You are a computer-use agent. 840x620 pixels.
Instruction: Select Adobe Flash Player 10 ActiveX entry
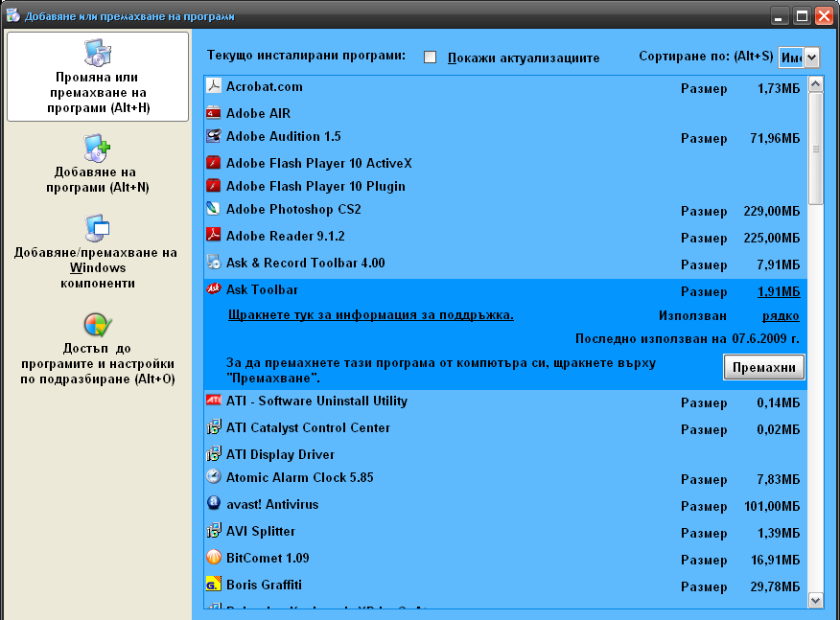click(505, 163)
